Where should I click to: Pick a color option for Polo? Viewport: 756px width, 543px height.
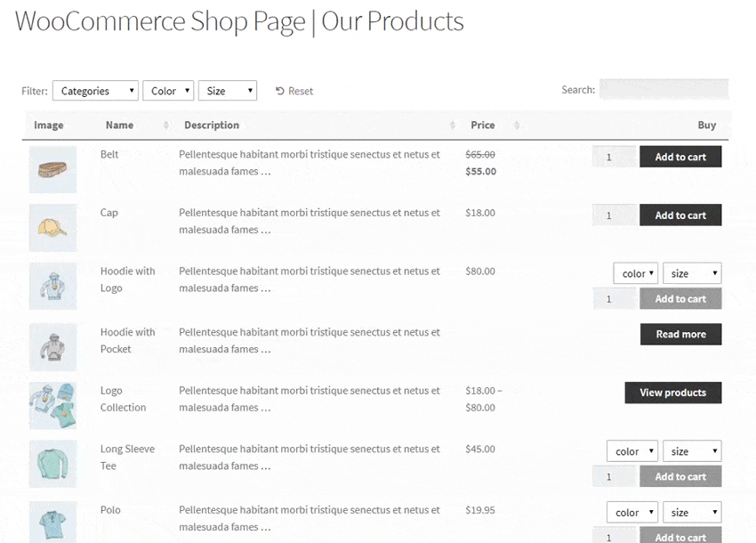[x=631, y=512]
